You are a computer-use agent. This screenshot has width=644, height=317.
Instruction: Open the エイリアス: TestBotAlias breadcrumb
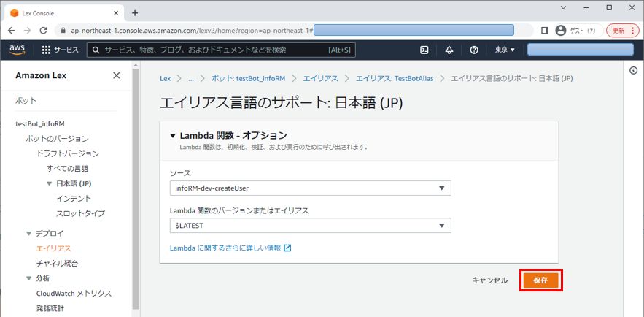pos(395,79)
